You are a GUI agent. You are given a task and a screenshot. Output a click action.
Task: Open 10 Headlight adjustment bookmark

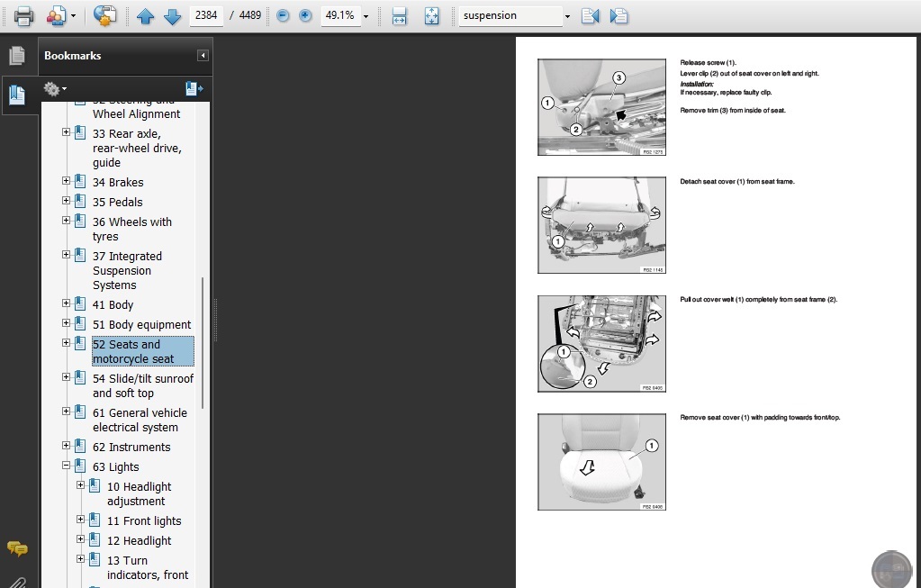click(x=140, y=493)
